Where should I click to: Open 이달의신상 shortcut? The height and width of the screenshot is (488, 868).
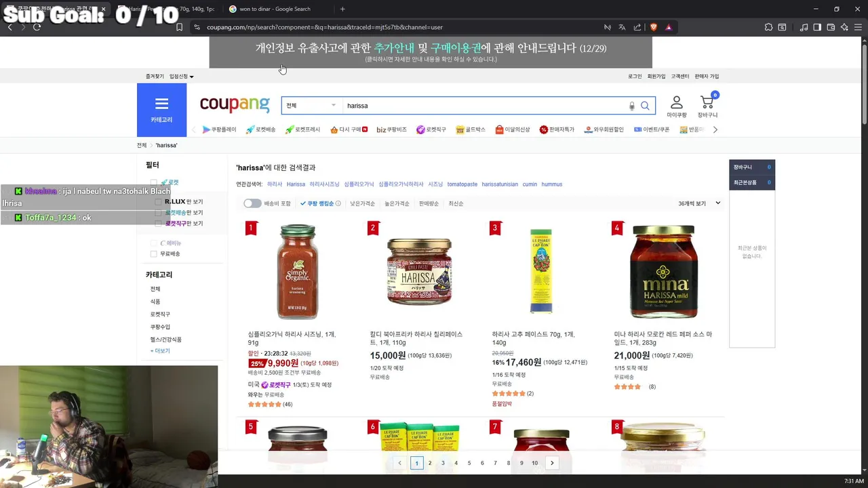pos(513,129)
